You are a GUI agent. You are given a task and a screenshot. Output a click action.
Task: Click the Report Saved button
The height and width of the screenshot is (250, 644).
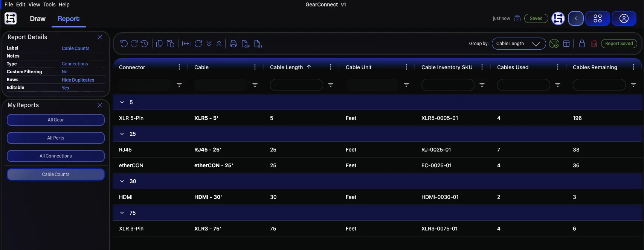pyautogui.click(x=619, y=44)
